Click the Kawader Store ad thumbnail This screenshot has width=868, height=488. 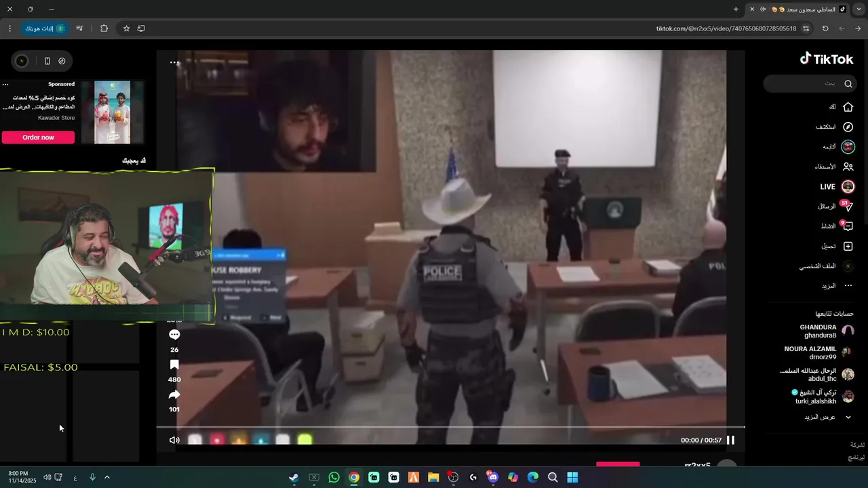(x=112, y=113)
